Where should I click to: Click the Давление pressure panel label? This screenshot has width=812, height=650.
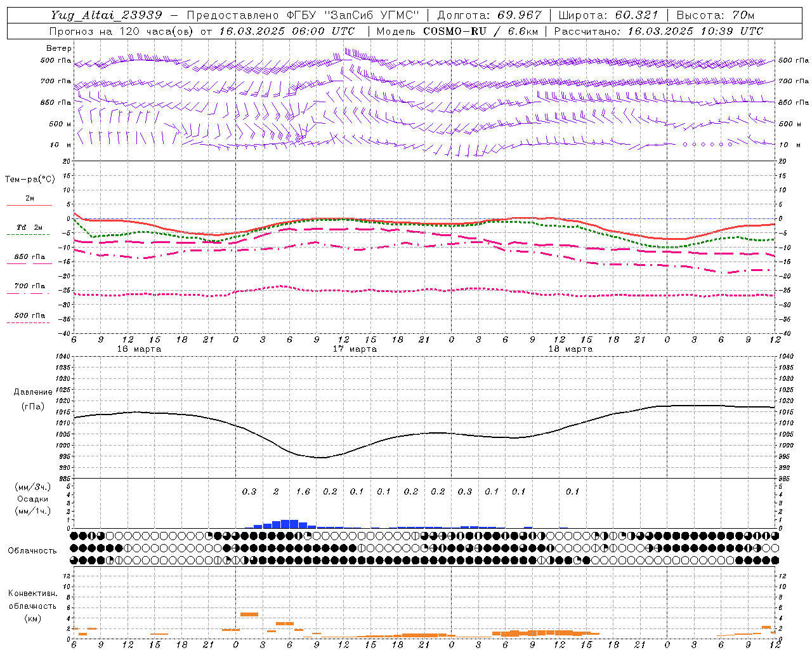pos(33,392)
